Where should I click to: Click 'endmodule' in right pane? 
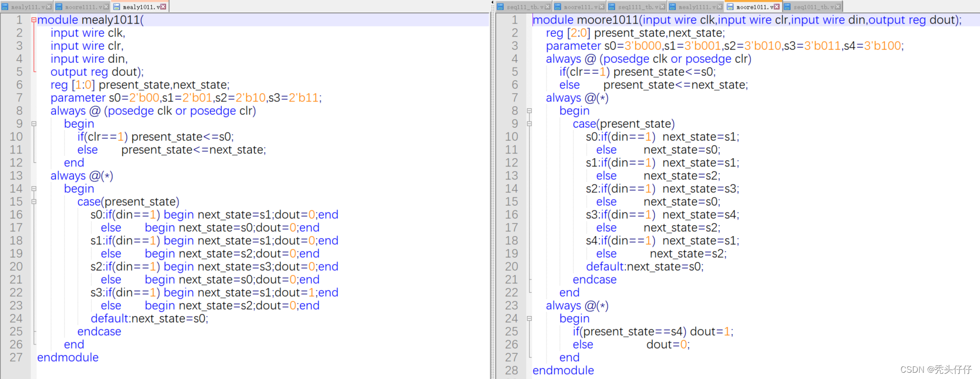[x=563, y=370]
